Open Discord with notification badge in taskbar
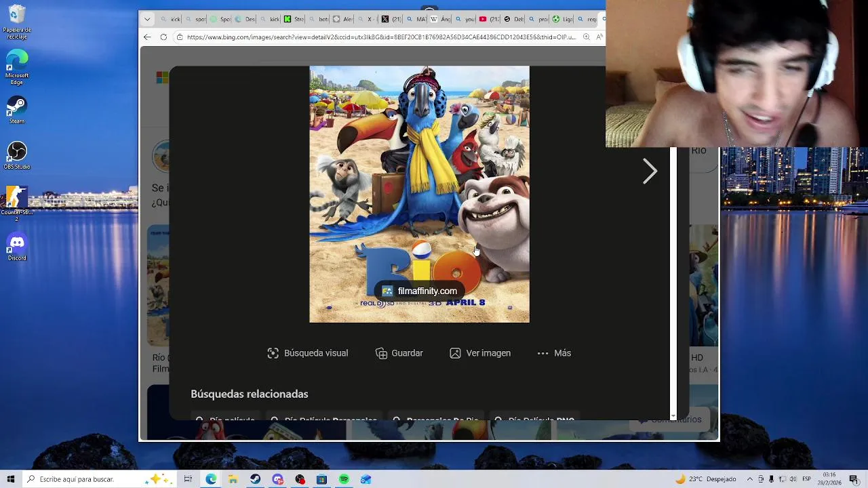Image resolution: width=868 pixels, height=488 pixels. coord(277,479)
